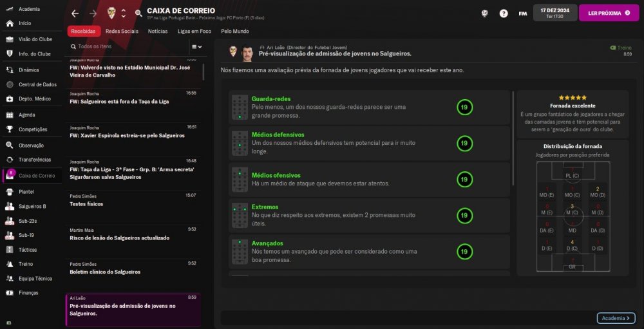Open Visão do Clube sidebar icon
The height and width of the screenshot is (329, 644).
10,39
